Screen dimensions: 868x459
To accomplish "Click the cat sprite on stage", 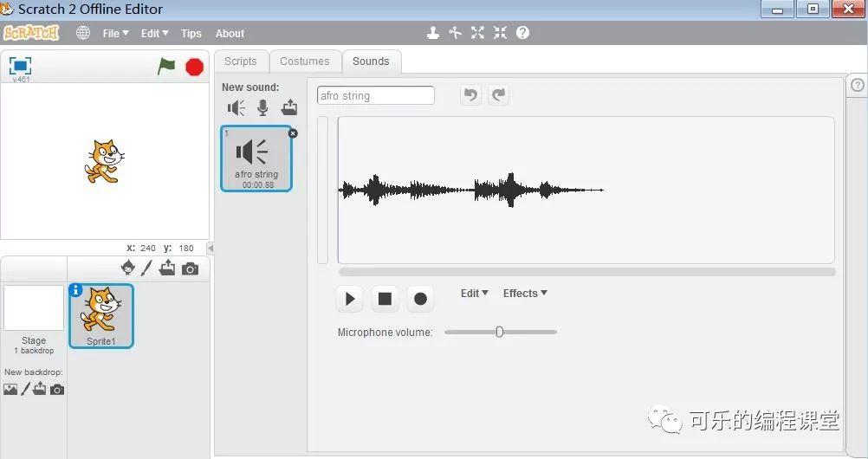I will coord(103,162).
